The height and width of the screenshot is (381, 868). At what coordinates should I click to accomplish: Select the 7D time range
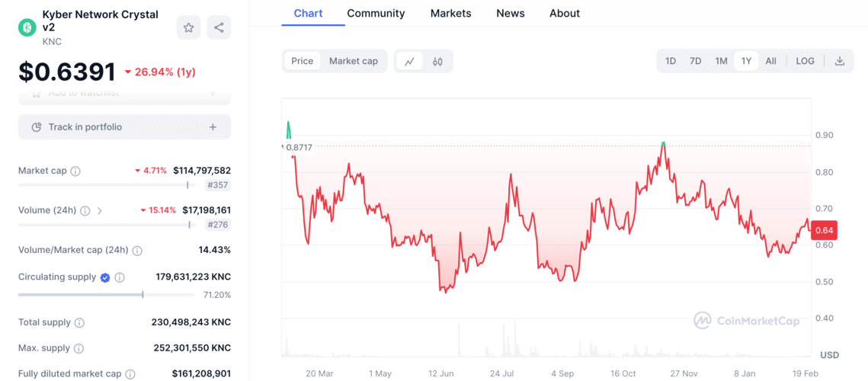695,61
